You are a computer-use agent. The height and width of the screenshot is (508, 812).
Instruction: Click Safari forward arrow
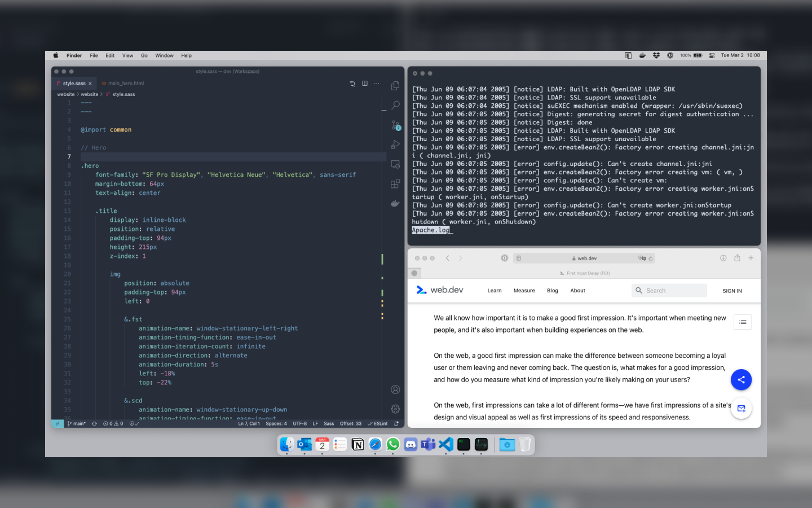pyautogui.click(x=460, y=258)
